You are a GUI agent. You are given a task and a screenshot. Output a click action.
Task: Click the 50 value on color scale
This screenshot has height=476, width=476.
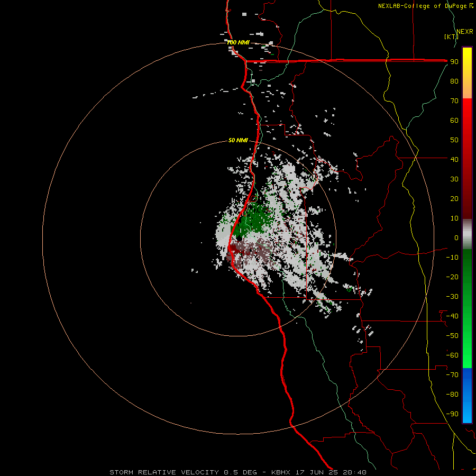pyautogui.click(x=454, y=140)
